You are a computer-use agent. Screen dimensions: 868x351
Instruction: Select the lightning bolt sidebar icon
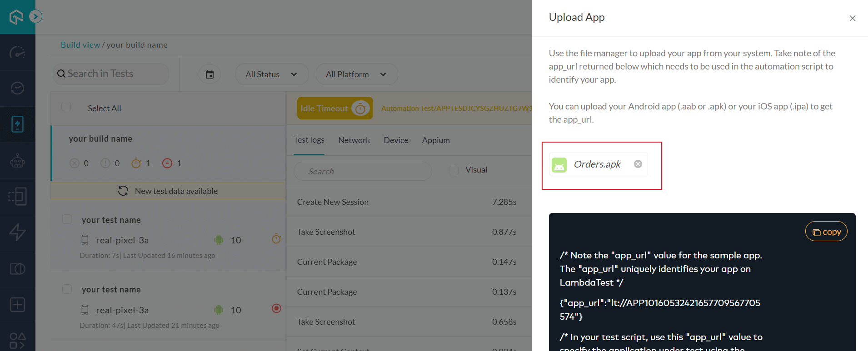[17, 232]
